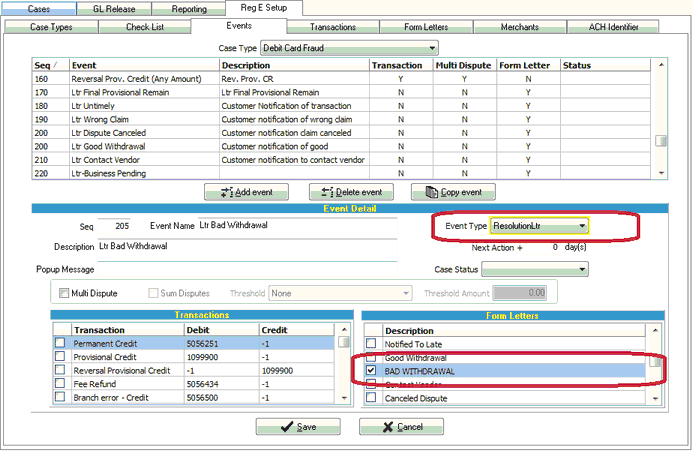Check the Notified To Late letter box
The height and width of the screenshot is (451, 693).
tap(371, 344)
